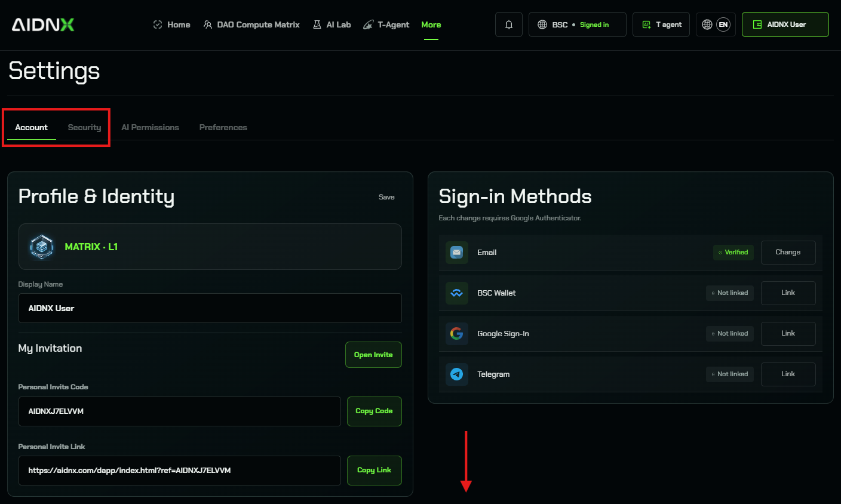Viewport: 841px width, 504px height.
Task: Click the Telegram row label
Action: tap(493, 374)
